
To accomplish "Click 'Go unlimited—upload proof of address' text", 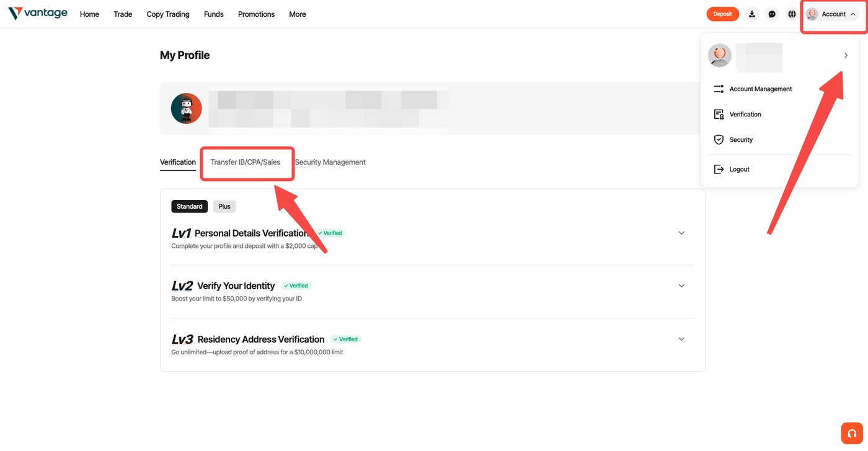I will [257, 352].
